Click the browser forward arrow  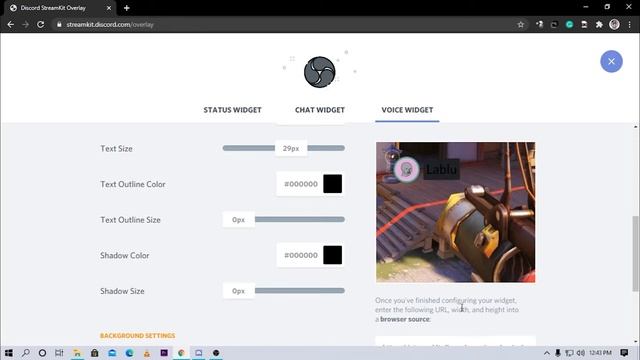[x=25, y=24]
